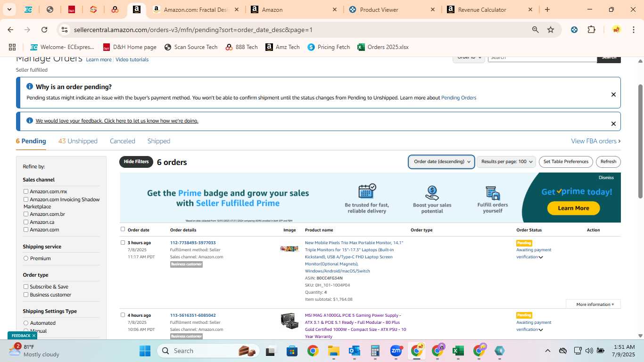Switch to the Shipped tab
This screenshot has width=644, height=362.
(159, 141)
